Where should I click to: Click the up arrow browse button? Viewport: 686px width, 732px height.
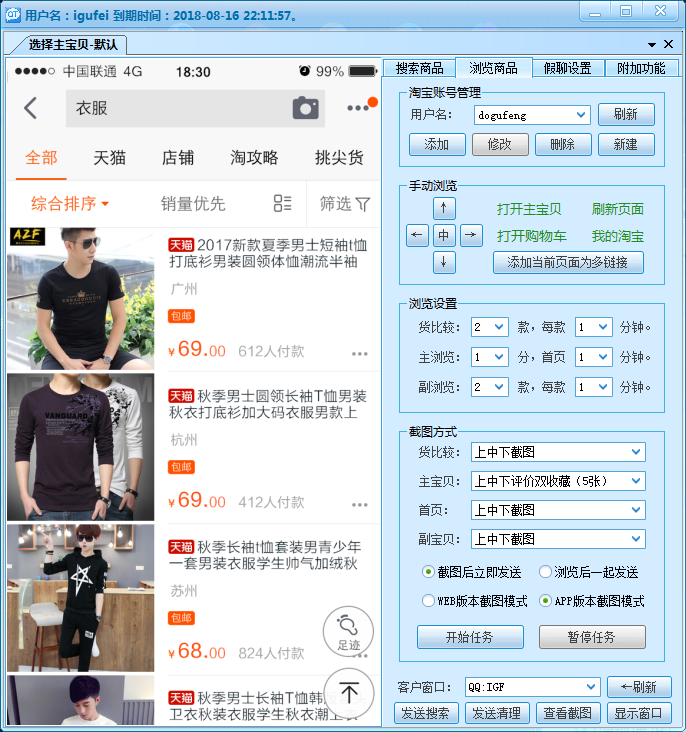tap(444, 208)
